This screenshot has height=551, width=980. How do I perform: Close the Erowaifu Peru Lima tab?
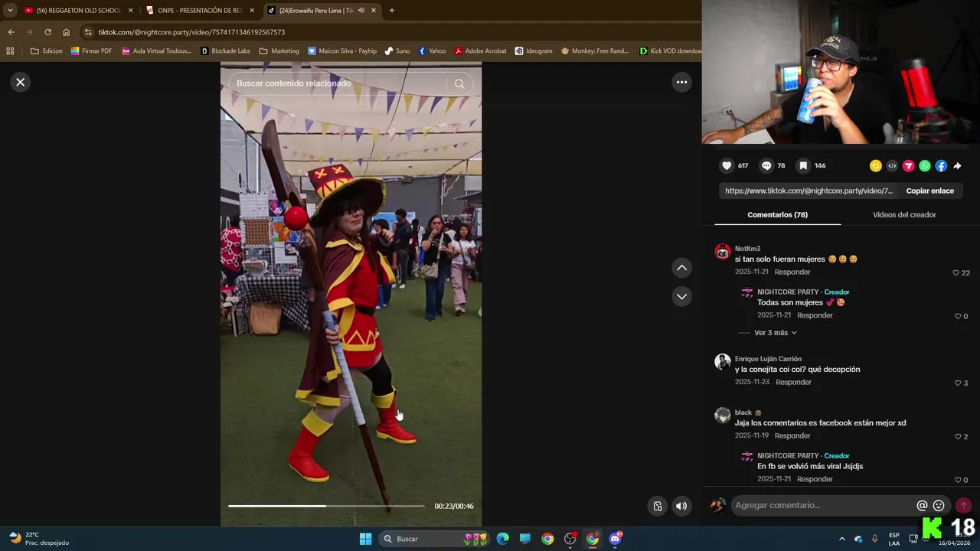(x=374, y=11)
